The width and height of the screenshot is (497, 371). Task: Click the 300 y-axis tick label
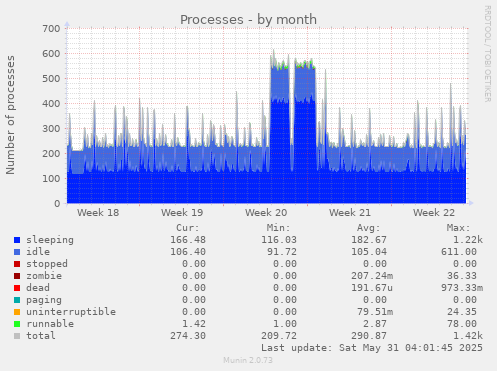(51, 129)
